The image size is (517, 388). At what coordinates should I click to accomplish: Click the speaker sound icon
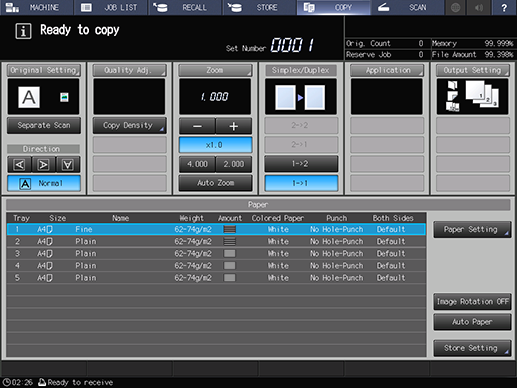[x=479, y=7]
